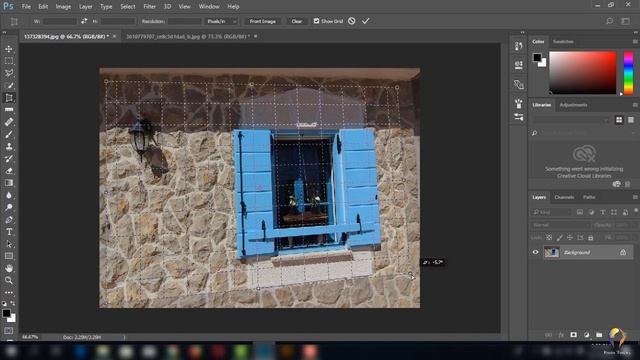
Task: Select the Clone Stamp tool
Action: [9, 147]
